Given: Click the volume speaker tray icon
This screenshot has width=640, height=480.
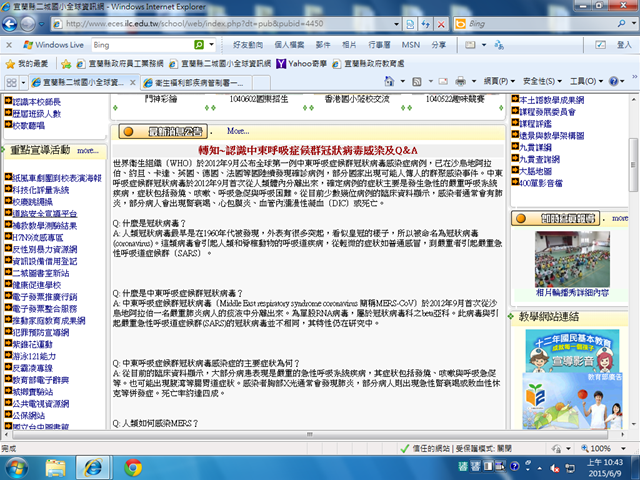Looking at the screenshot, I should point(555,468).
